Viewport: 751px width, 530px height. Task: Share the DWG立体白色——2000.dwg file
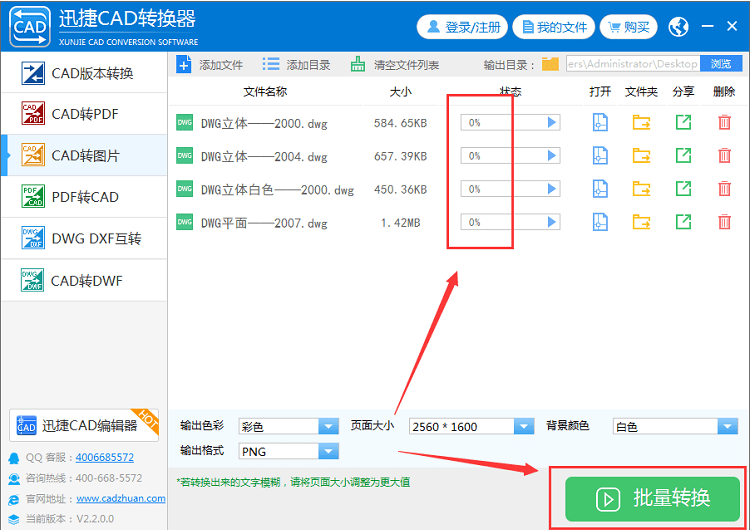pyautogui.click(x=683, y=188)
